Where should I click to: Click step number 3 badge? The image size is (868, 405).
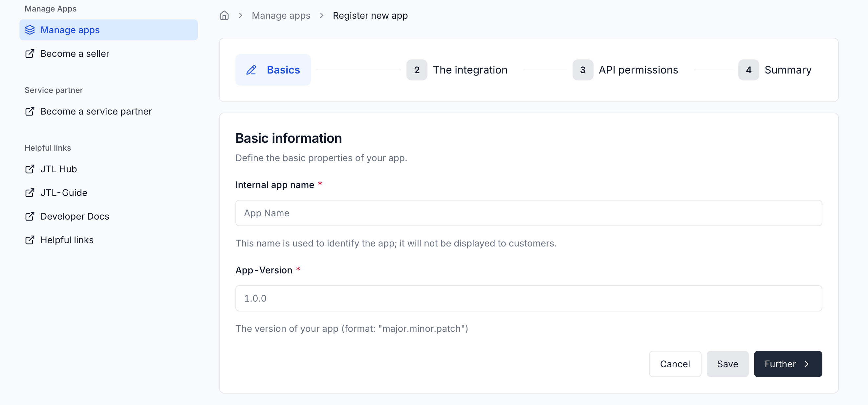(583, 70)
